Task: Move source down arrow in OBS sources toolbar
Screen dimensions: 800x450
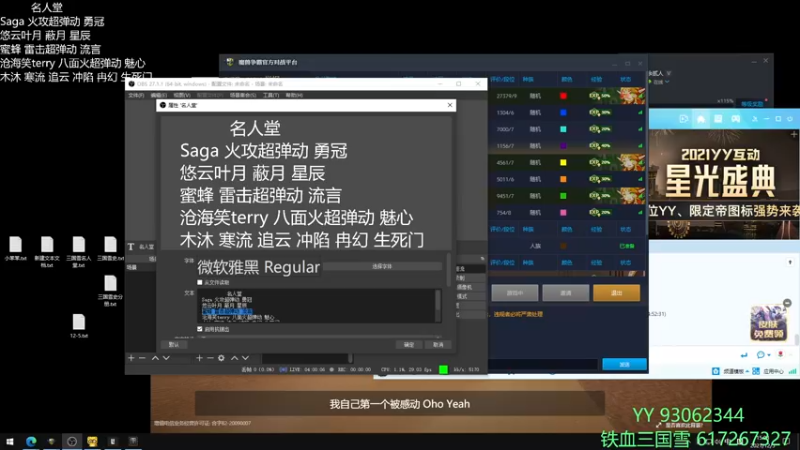Action: (x=245, y=358)
